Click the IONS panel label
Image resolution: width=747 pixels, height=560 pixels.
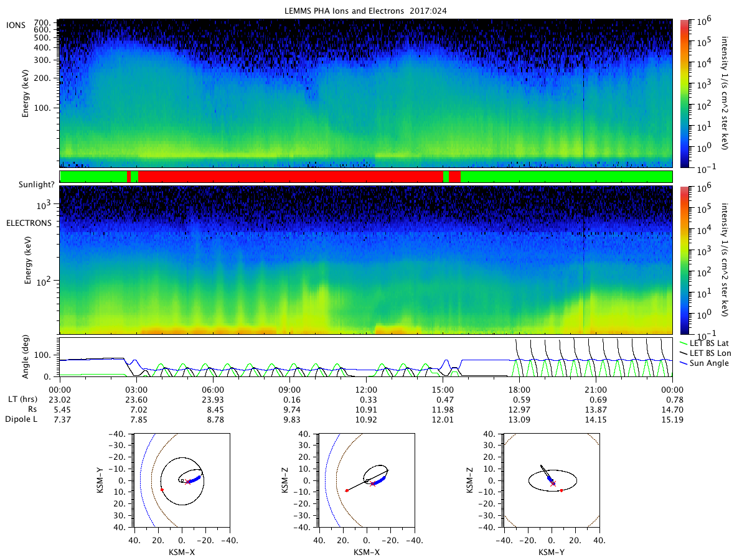pos(16,24)
